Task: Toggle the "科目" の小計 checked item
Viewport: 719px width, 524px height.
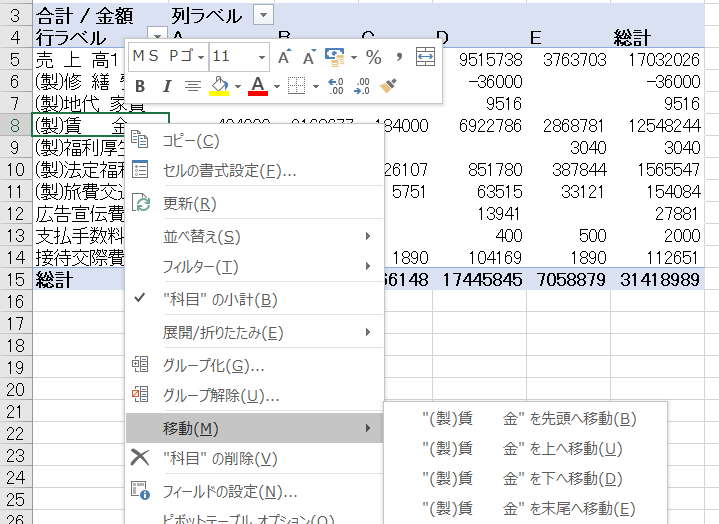Action: pos(219,299)
